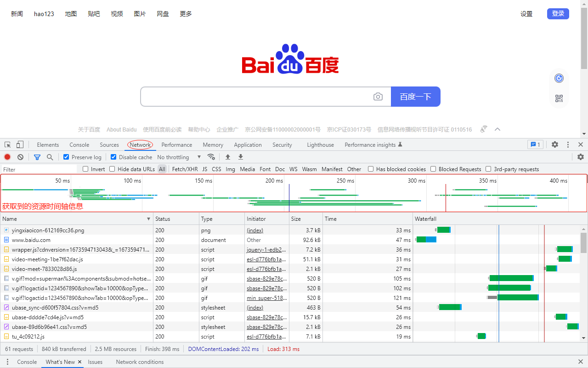Click the footer accessibility icon
Viewport: 588px width, 368px height.
coord(484,129)
